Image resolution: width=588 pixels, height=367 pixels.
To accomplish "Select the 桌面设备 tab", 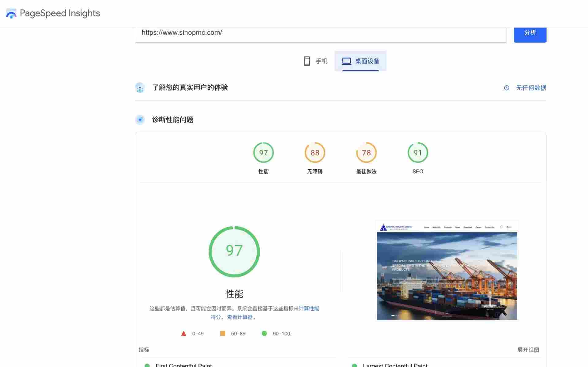I will [360, 61].
